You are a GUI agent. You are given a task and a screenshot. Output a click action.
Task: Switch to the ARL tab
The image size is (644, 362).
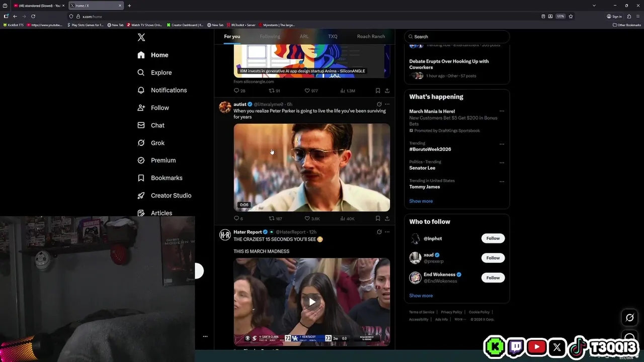tap(304, 36)
